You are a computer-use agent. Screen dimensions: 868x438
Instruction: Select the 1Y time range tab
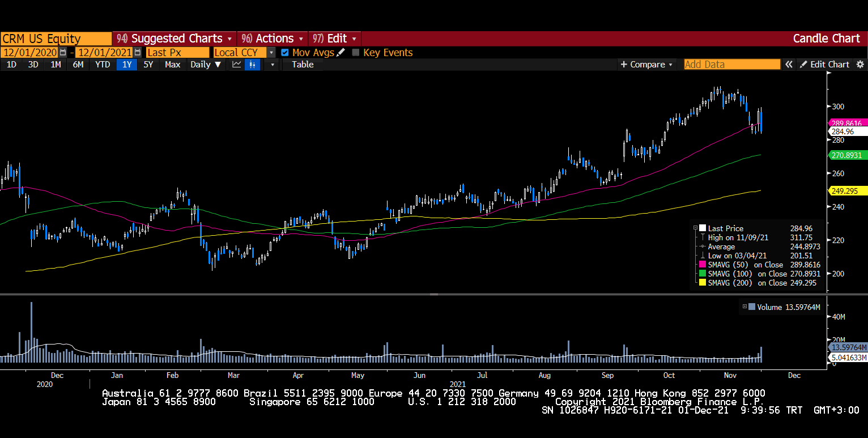click(127, 65)
